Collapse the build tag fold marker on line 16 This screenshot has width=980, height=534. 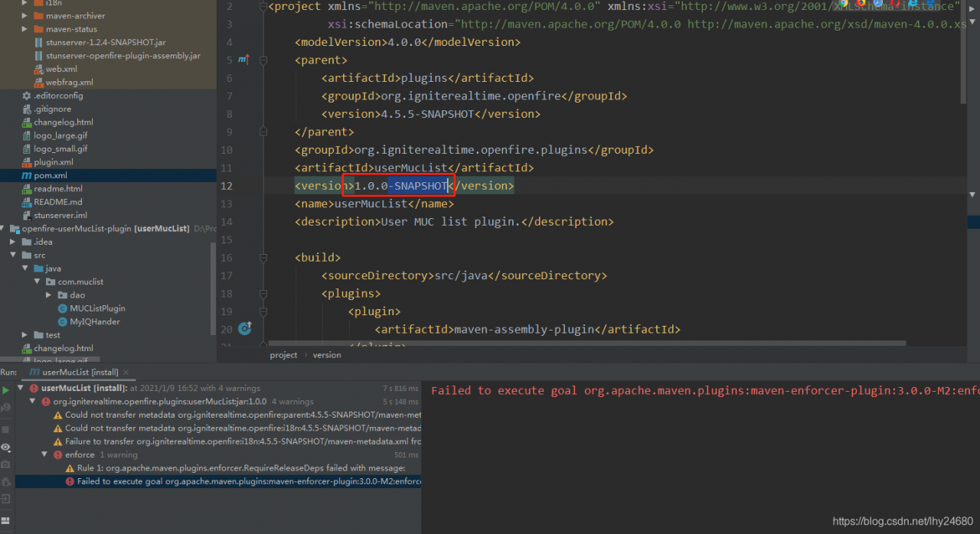coord(263,258)
